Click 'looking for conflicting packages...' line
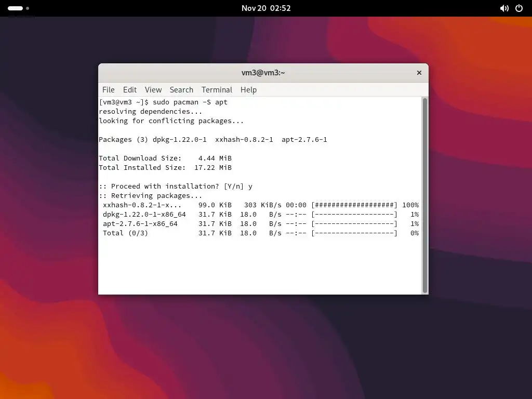Image resolution: width=532 pixels, height=399 pixels. 171,121
